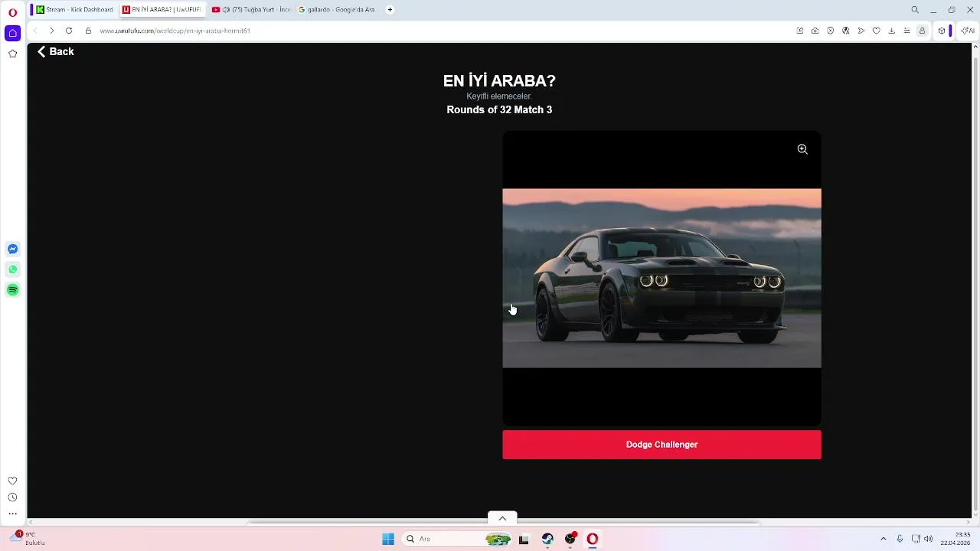Image resolution: width=980 pixels, height=551 pixels.
Task: Open the Opera AI assistant button
Action: tap(967, 31)
